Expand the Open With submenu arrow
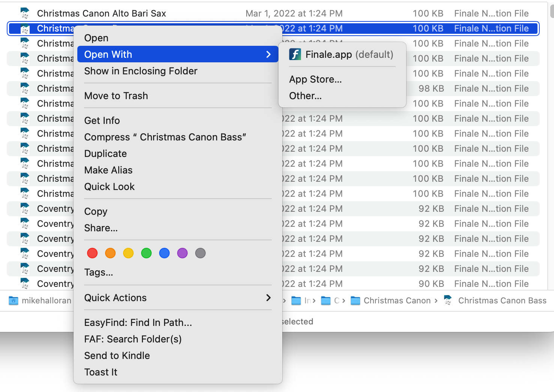The height and width of the screenshot is (392, 554). (x=268, y=54)
